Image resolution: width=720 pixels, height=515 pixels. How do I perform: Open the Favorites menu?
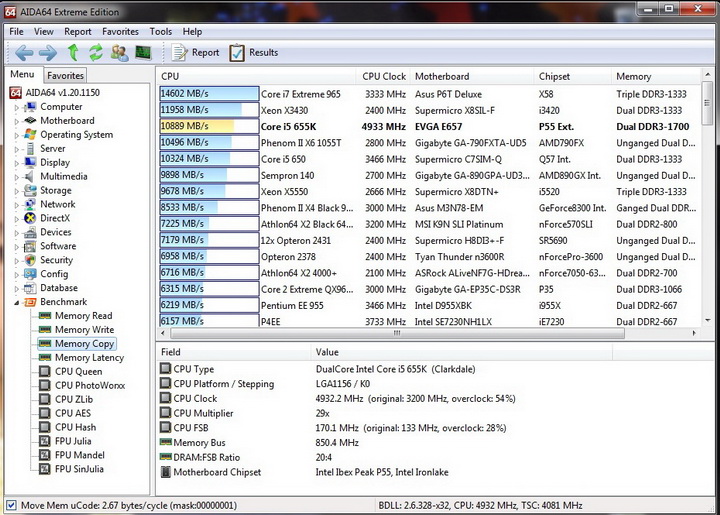pos(120,32)
